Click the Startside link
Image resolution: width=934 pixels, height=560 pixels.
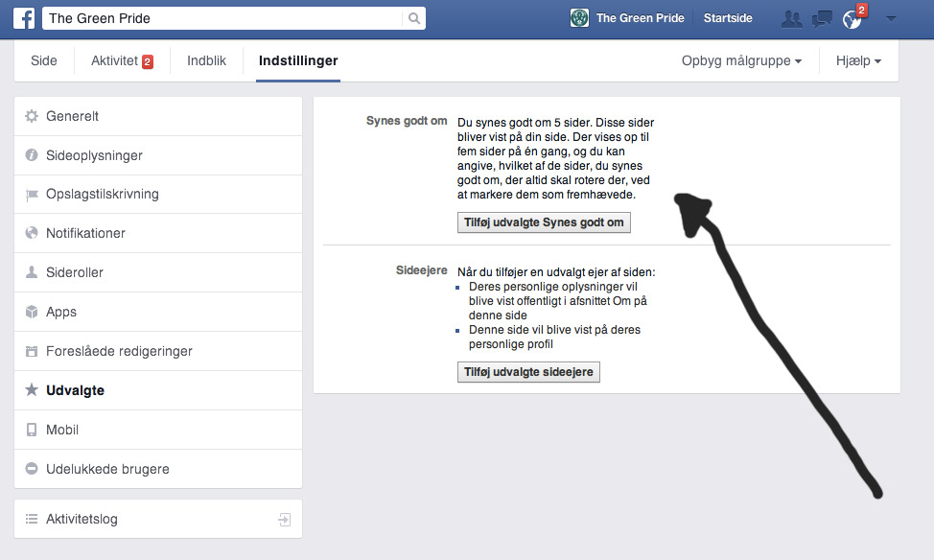pos(728,18)
